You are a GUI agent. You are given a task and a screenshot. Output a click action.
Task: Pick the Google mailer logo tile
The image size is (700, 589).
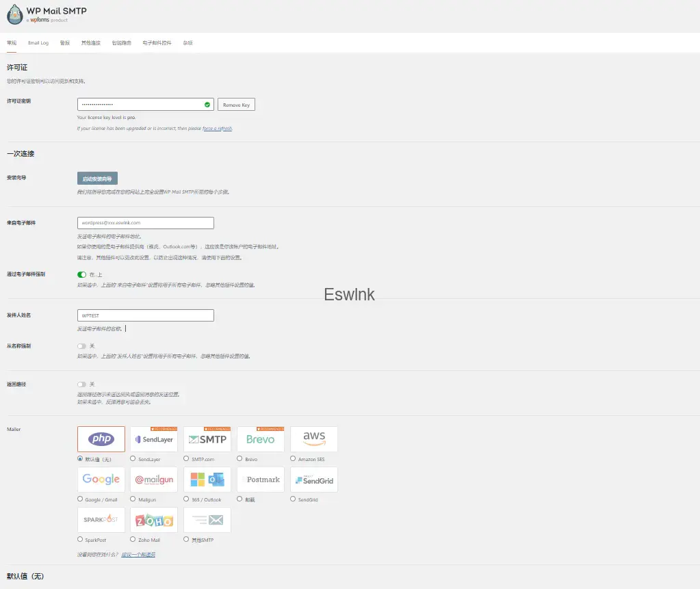pos(101,480)
